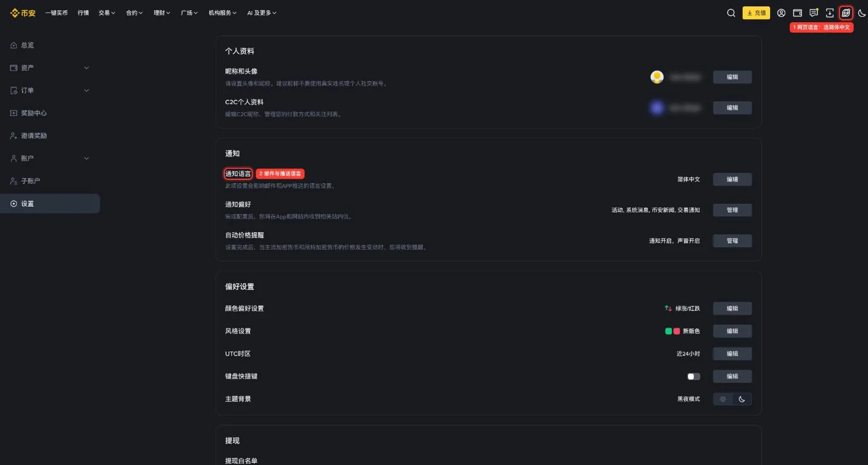Open the search magnifier in the top bar

coord(731,13)
